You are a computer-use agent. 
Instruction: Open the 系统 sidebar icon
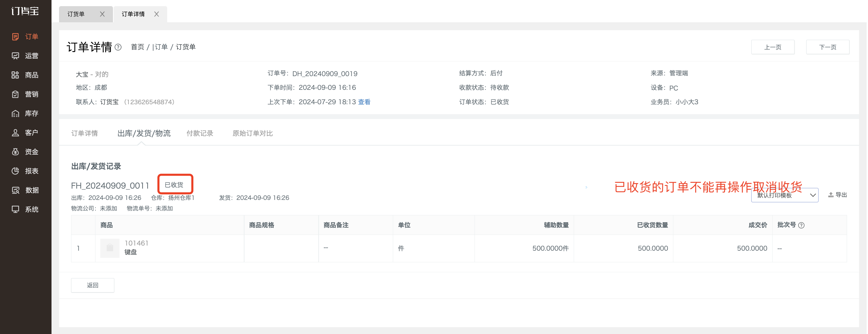click(x=15, y=210)
